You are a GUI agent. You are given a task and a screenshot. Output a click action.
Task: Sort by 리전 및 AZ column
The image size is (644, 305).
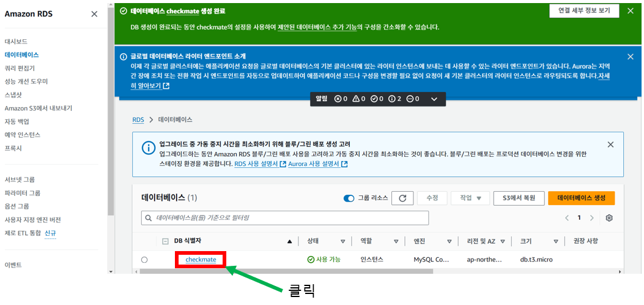click(502, 241)
